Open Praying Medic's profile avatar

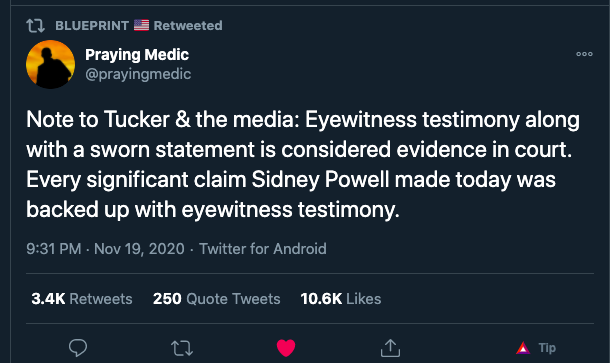click(50, 65)
